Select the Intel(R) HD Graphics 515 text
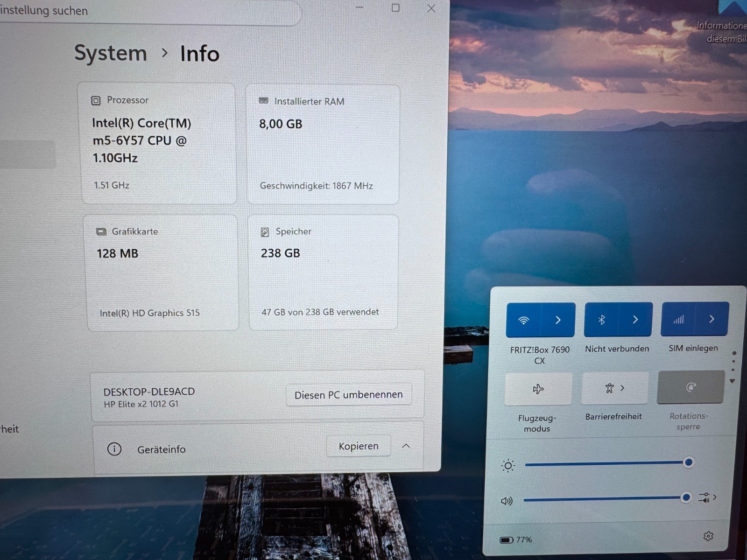This screenshot has width=747, height=560. tap(149, 313)
